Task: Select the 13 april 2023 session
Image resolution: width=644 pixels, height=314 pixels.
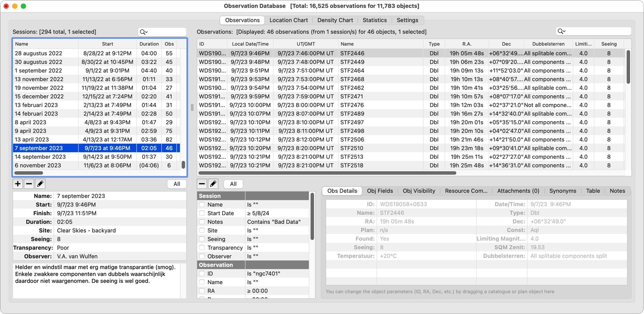Action: click(x=97, y=139)
